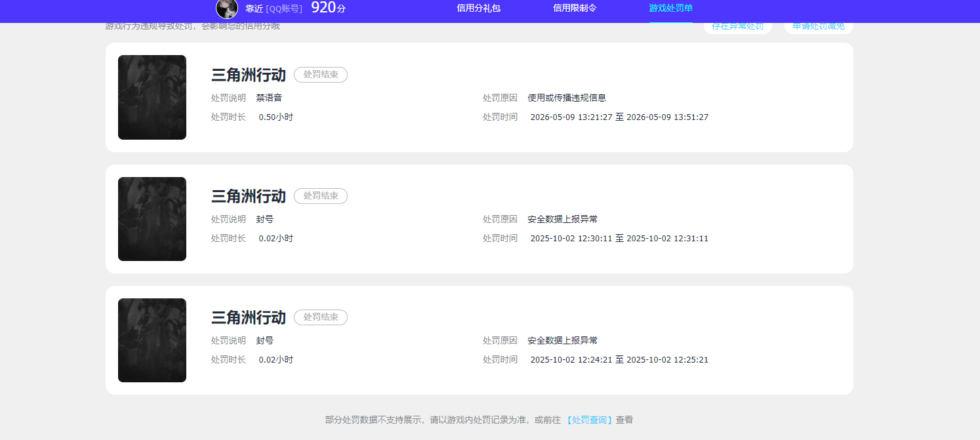This screenshot has width=980, height=440.
Task: Open the 信用限制令 tab
Action: [x=575, y=8]
